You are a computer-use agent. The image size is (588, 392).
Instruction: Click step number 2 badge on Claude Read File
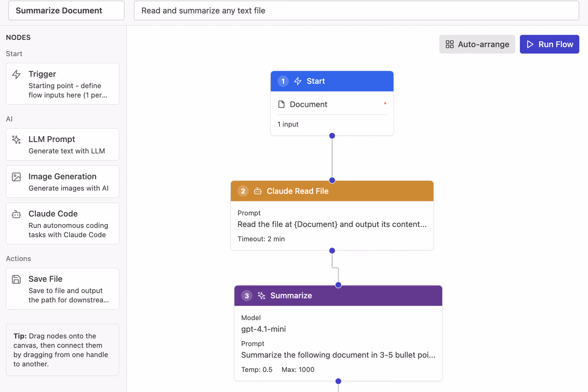tap(243, 191)
